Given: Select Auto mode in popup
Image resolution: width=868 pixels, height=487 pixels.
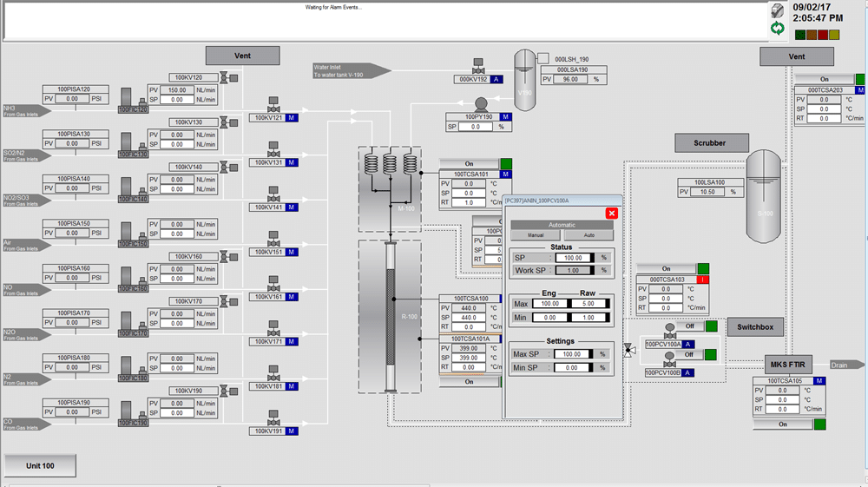Looking at the screenshot, I should pyautogui.click(x=589, y=235).
